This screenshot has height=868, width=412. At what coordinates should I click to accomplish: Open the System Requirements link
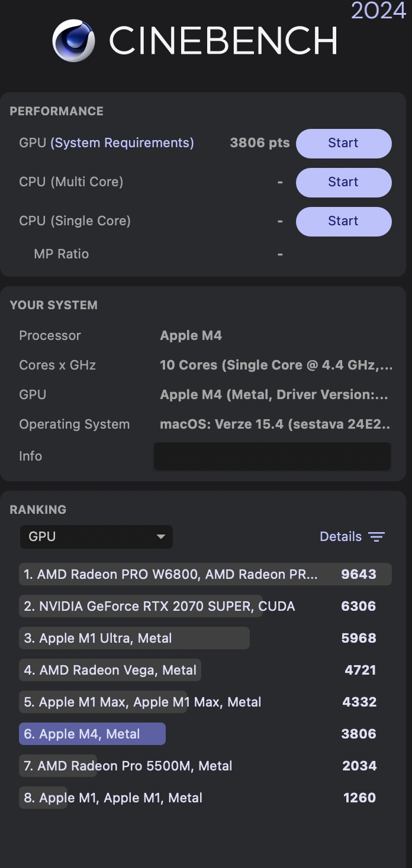tap(121, 142)
